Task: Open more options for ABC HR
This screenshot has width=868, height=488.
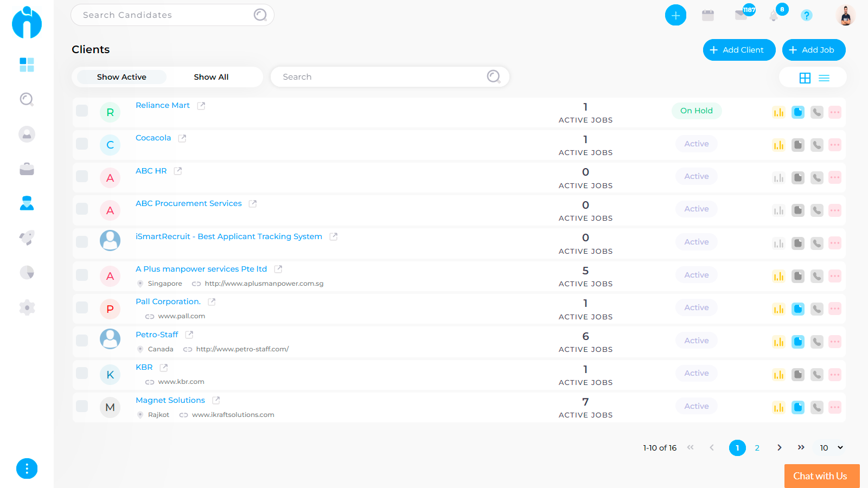Action: click(x=835, y=178)
